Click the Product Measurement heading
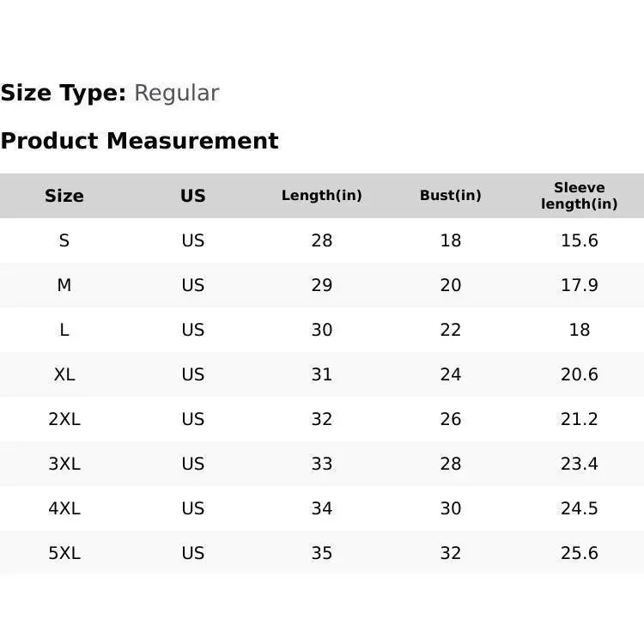Viewport: 644px width, 644px height. coord(140,141)
